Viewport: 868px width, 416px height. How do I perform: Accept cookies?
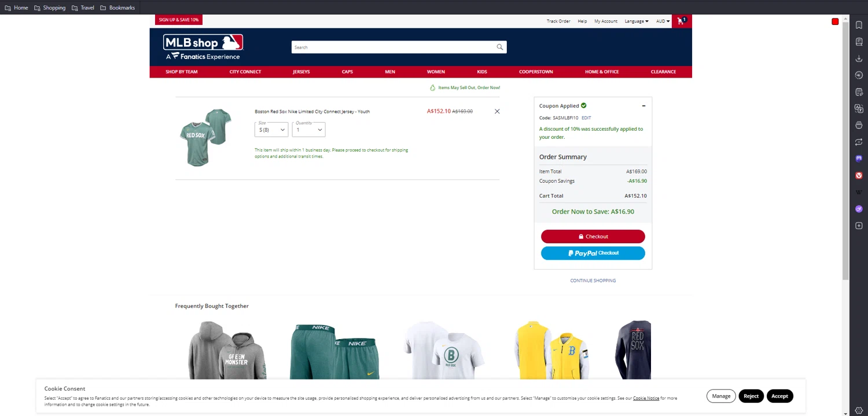click(x=779, y=396)
